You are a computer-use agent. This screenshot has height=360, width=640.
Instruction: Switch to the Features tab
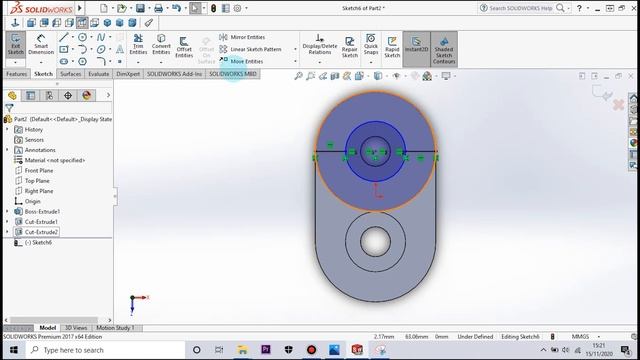[x=17, y=74]
